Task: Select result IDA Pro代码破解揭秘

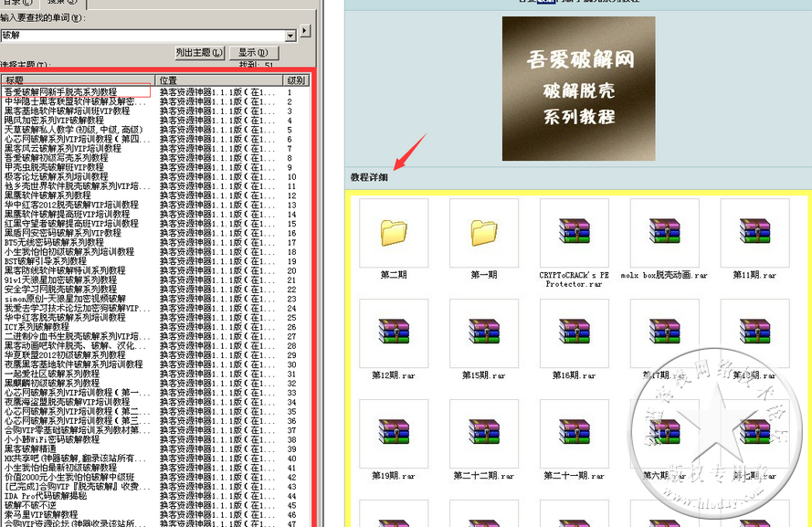Action: coord(46,496)
